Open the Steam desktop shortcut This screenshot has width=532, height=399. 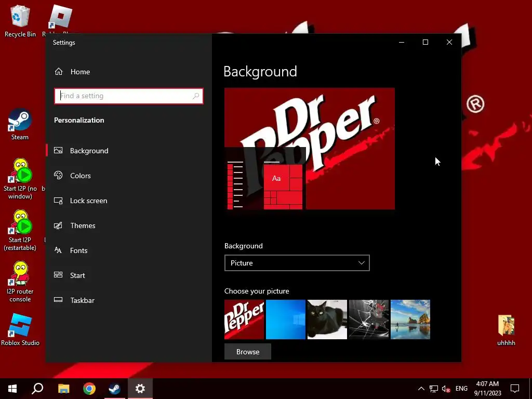point(20,124)
